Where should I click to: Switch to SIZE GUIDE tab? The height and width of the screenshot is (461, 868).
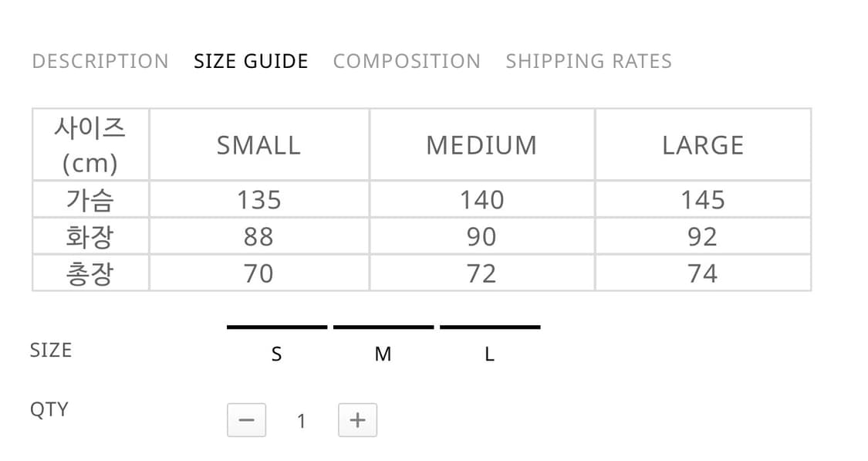251,61
